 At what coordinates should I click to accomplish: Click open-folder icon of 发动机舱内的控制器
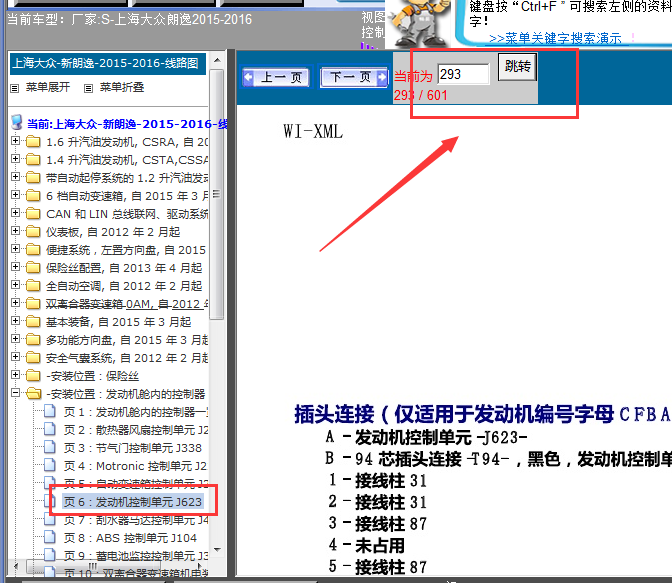33,394
